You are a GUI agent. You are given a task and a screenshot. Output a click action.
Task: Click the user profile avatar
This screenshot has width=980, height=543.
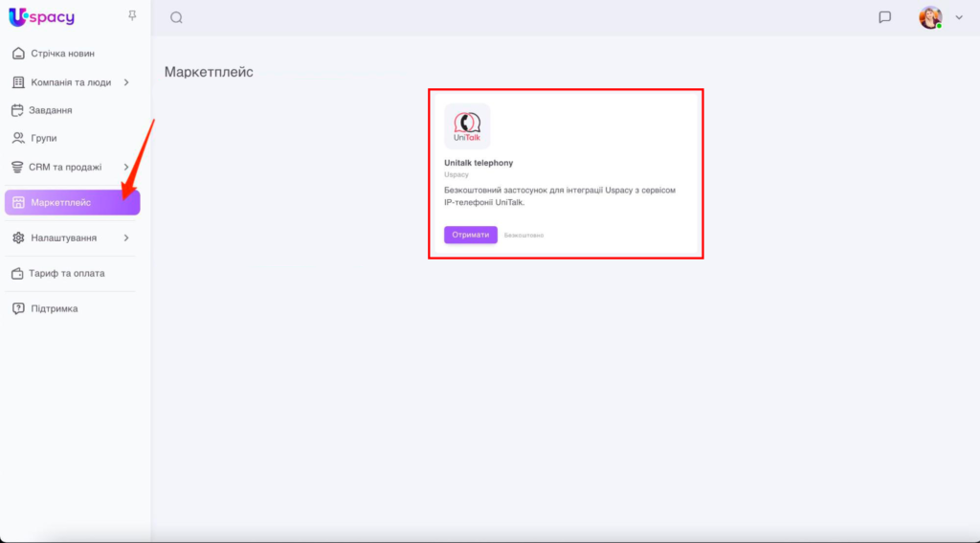point(929,17)
